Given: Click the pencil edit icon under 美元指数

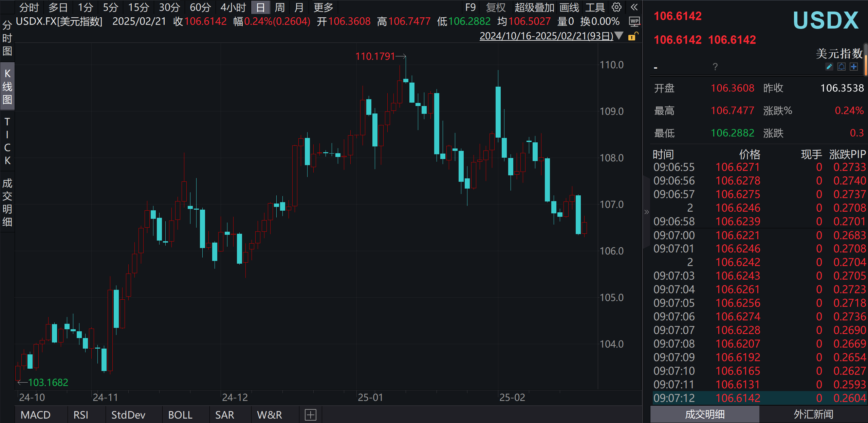Looking at the screenshot, I should point(829,67).
